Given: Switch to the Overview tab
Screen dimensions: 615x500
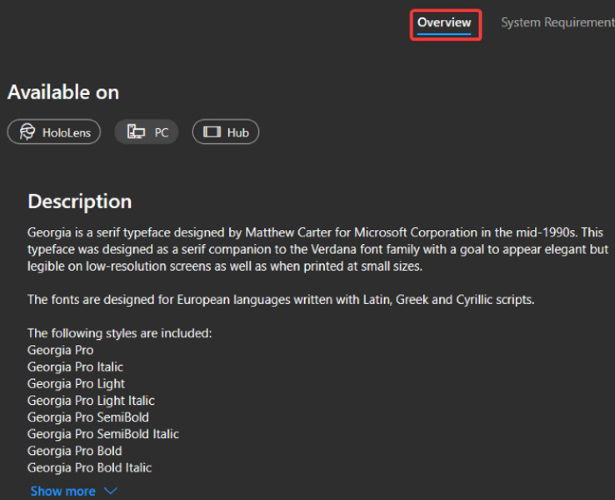Looking at the screenshot, I should pyautogui.click(x=444, y=23).
